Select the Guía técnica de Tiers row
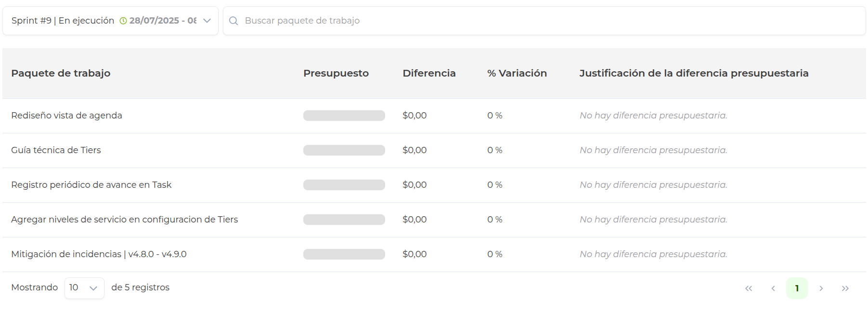 (x=56, y=150)
